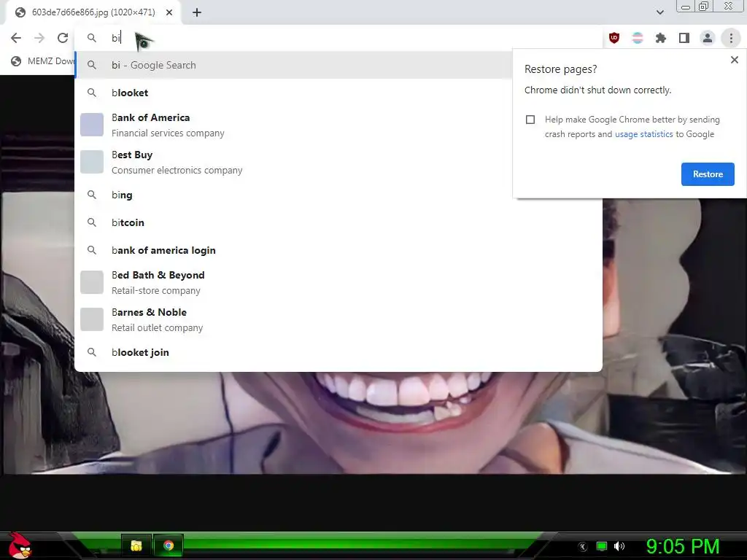Click the Best Buy thumbnail square
Viewport: 747px width, 560px height.
pos(92,162)
